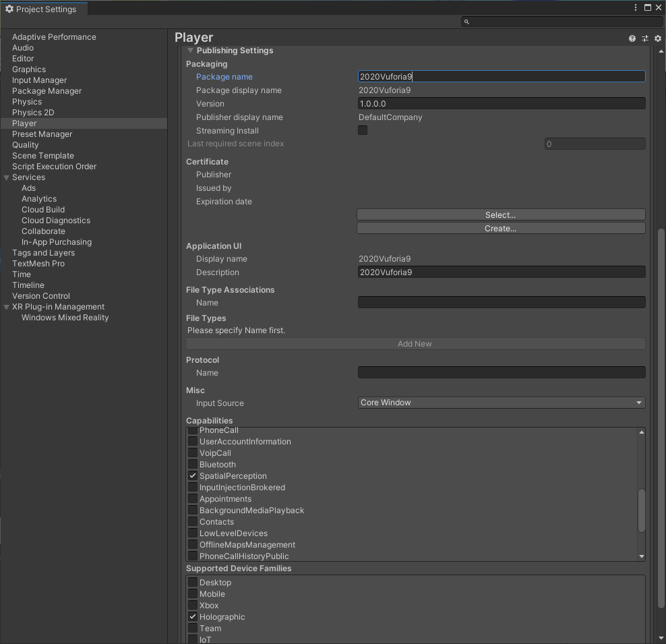Open the Input Source dropdown

pos(501,403)
